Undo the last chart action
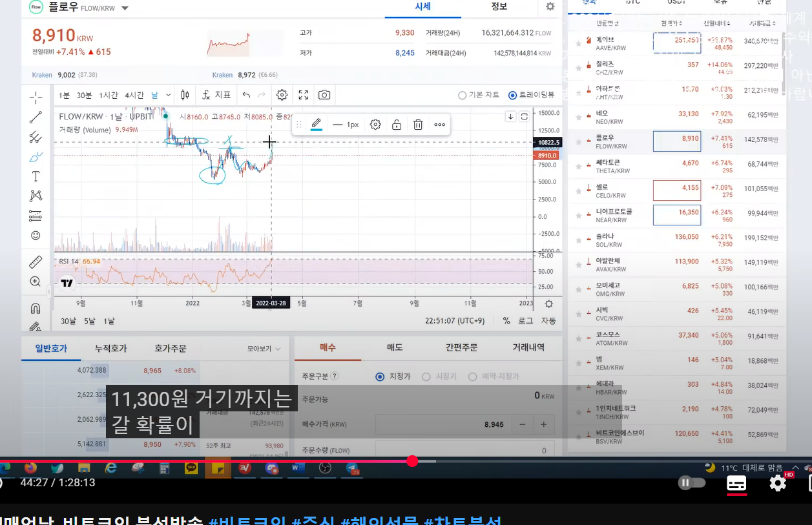Screen dimensions: 812x525 [x=246, y=95]
